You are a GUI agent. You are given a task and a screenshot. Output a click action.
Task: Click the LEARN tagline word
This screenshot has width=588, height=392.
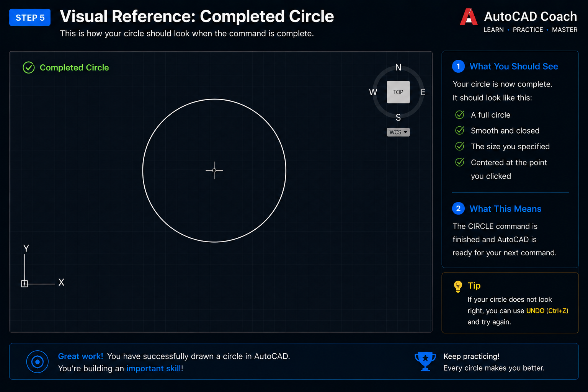pyautogui.click(x=493, y=30)
